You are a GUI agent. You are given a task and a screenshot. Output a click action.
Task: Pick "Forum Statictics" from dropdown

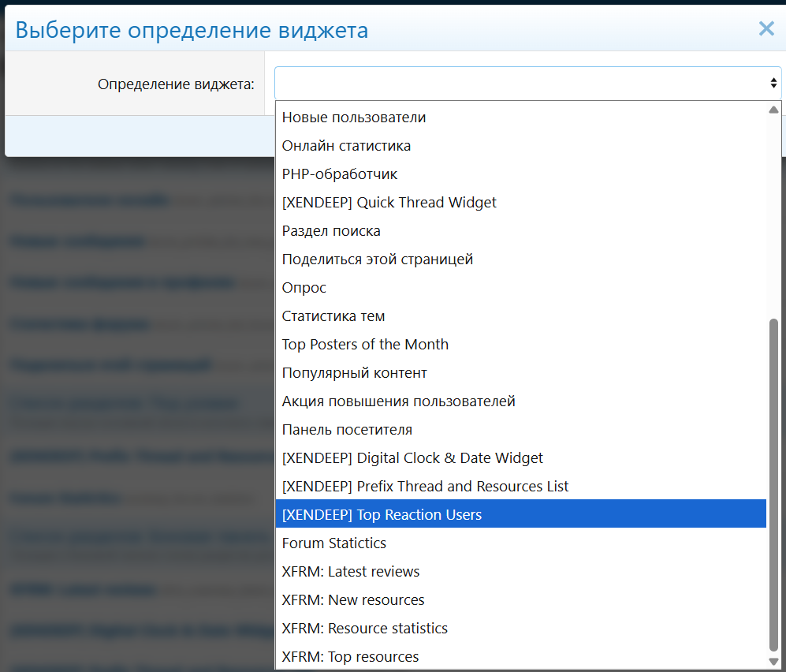(334, 543)
